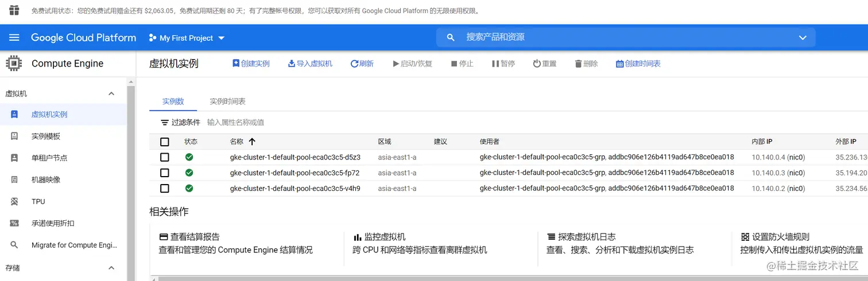Click 内部 IP column header
Image resolution: width=868 pixels, height=281 pixels.
click(762, 142)
